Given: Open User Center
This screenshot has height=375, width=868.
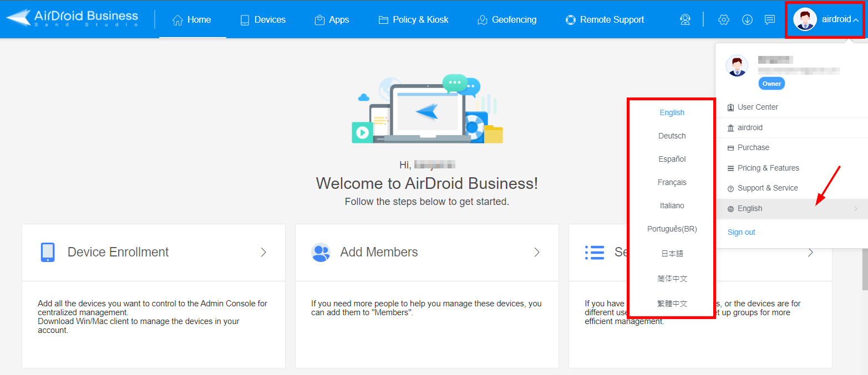Looking at the screenshot, I should 792,107.
